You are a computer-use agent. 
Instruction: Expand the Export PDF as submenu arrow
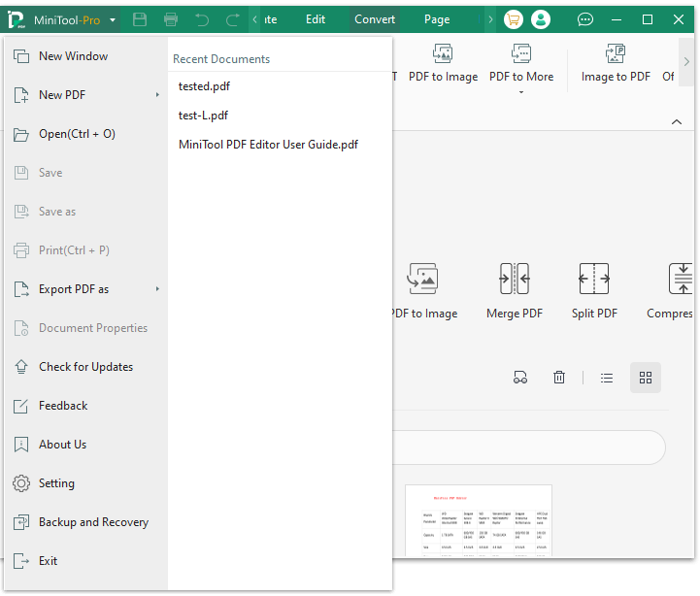[157, 289]
